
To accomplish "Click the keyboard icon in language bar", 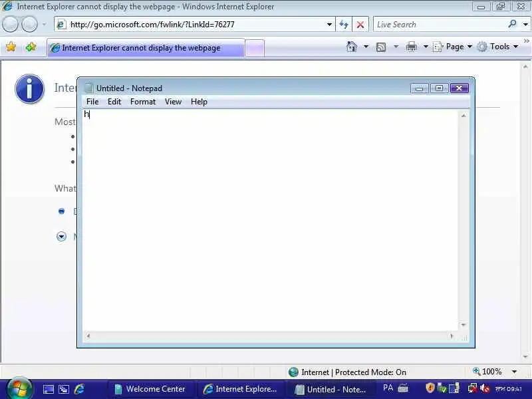I will pos(403,388).
